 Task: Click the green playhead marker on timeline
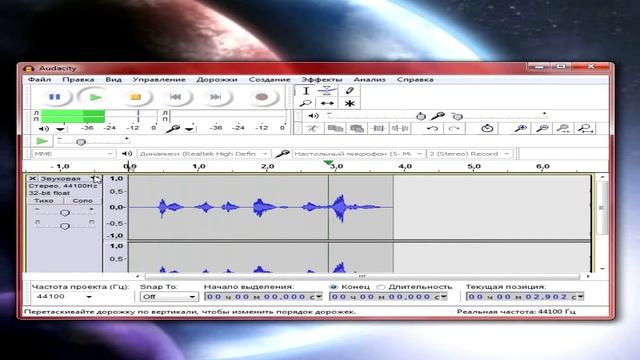(x=328, y=163)
